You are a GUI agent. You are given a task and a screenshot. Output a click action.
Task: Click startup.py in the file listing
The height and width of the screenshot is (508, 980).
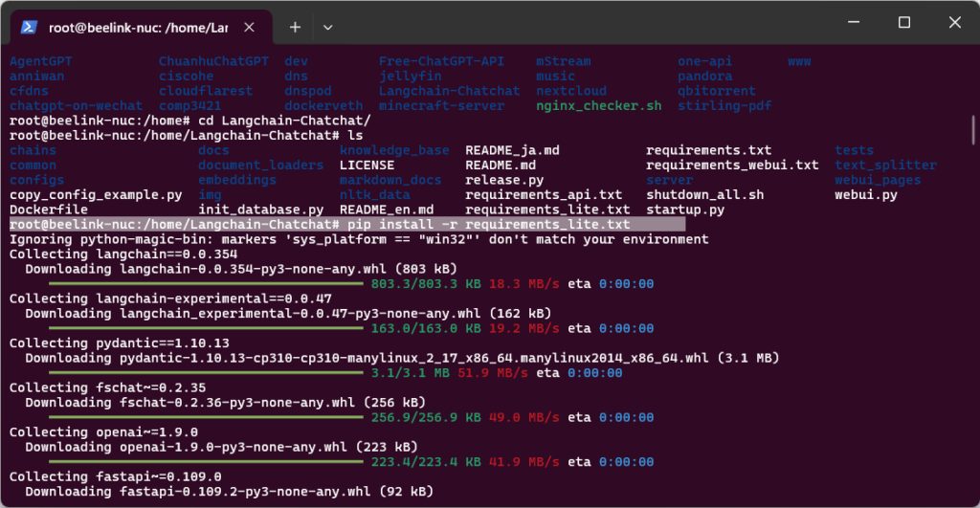pos(685,210)
